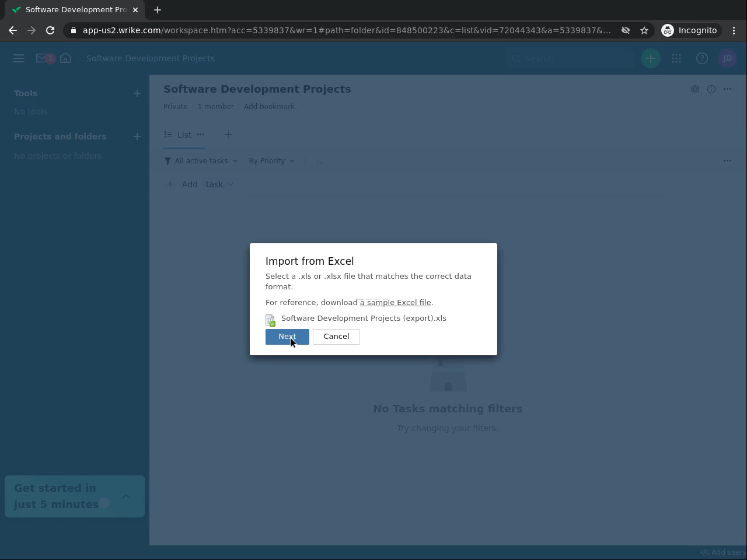This screenshot has width=747, height=560.
Task: Expand the All active tasks filter dropdown
Action: [x=201, y=161]
